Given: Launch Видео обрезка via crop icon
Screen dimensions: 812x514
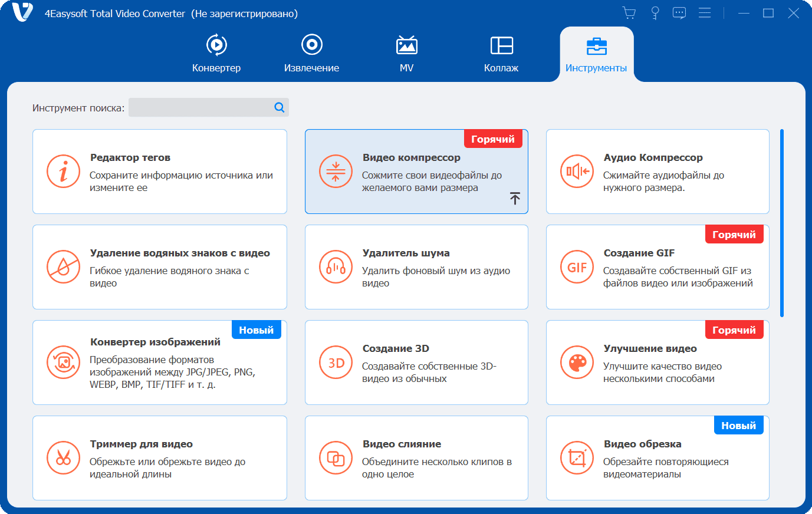Looking at the screenshot, I should click(577, 458).
